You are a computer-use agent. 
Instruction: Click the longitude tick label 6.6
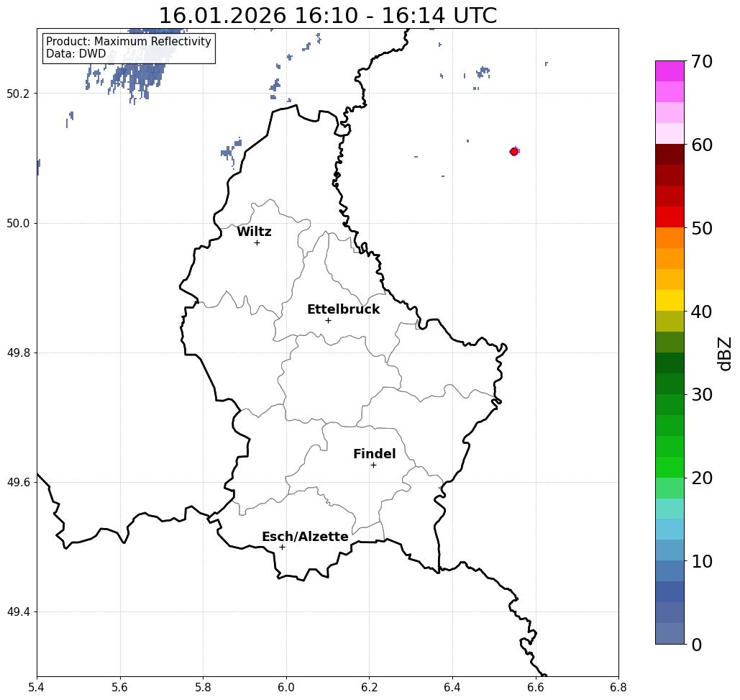535,687
